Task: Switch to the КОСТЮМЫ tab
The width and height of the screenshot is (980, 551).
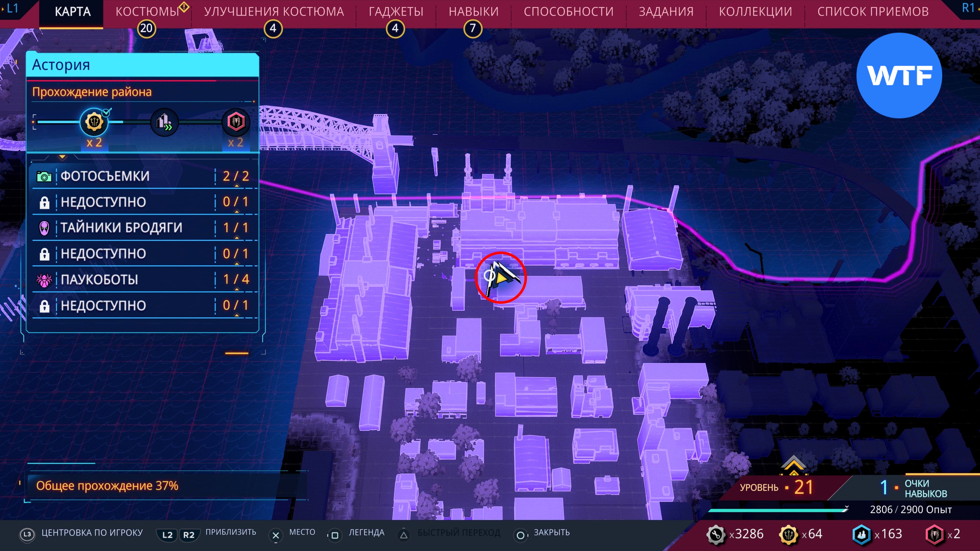Action: coord(147,12)
